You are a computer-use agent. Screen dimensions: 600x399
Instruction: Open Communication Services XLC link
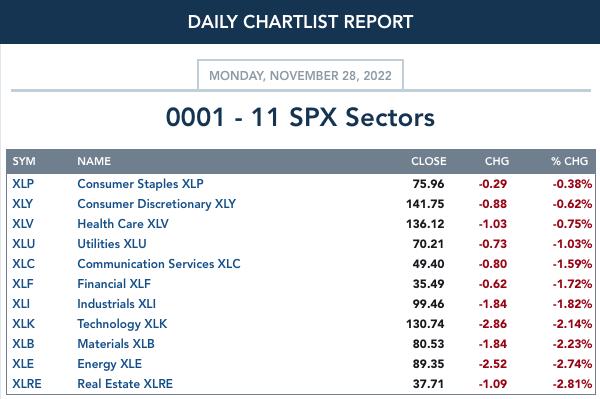[159, 264]
